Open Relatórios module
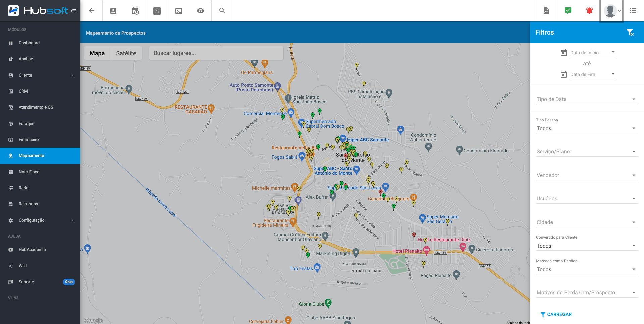The width and height of the screenshot is (644, 324). (x=40, y=204)
